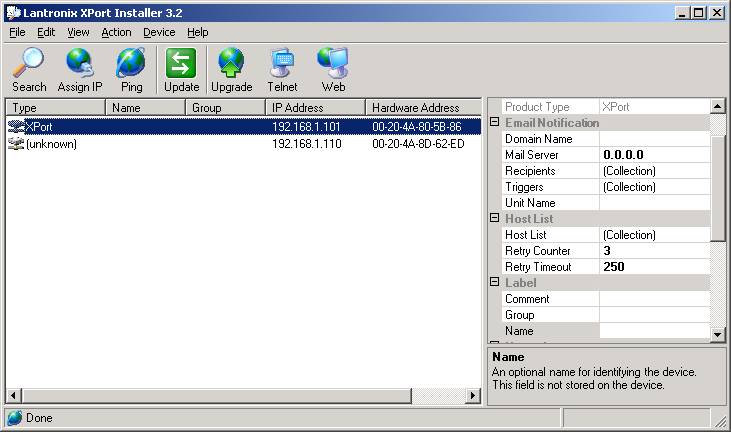Screen dimensions: 731x432
Task: Close the XPort Installer window
Action: pyautogui.click(x=717, y=13)
